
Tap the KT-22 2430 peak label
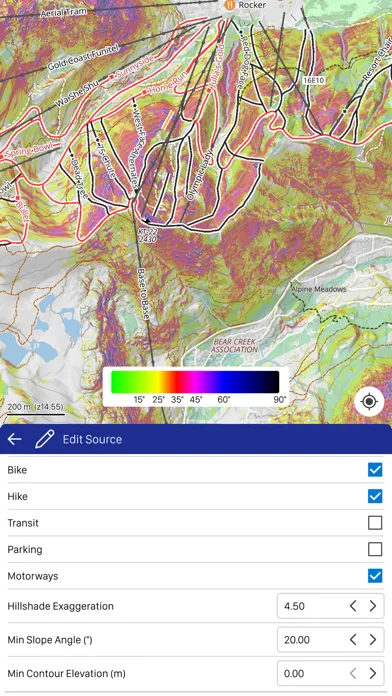pos(147,235)
